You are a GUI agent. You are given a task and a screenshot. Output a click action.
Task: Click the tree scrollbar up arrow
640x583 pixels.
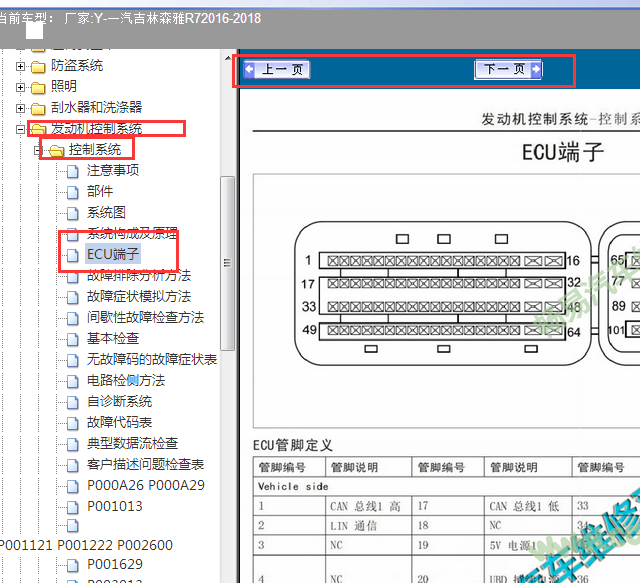(228, 58)
